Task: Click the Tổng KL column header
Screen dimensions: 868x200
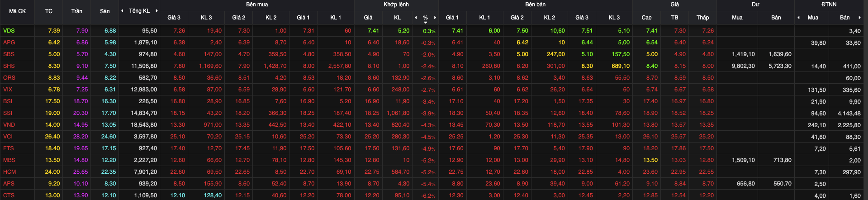Action: [139, 11]
